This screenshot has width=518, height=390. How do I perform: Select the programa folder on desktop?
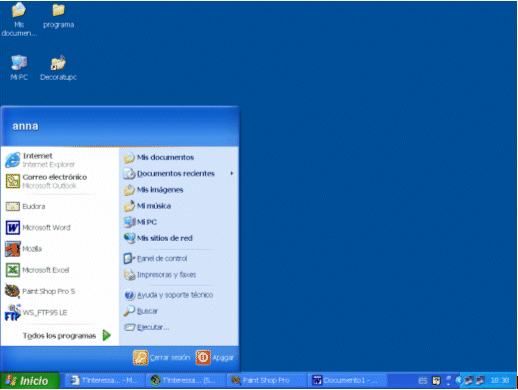coord(59,15)
